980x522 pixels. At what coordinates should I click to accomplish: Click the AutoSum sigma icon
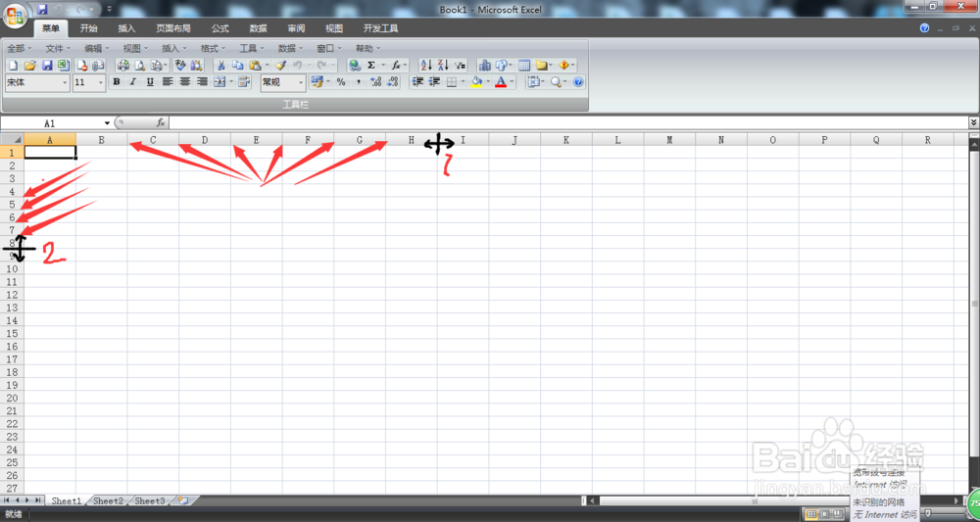(x=371, y=65)
